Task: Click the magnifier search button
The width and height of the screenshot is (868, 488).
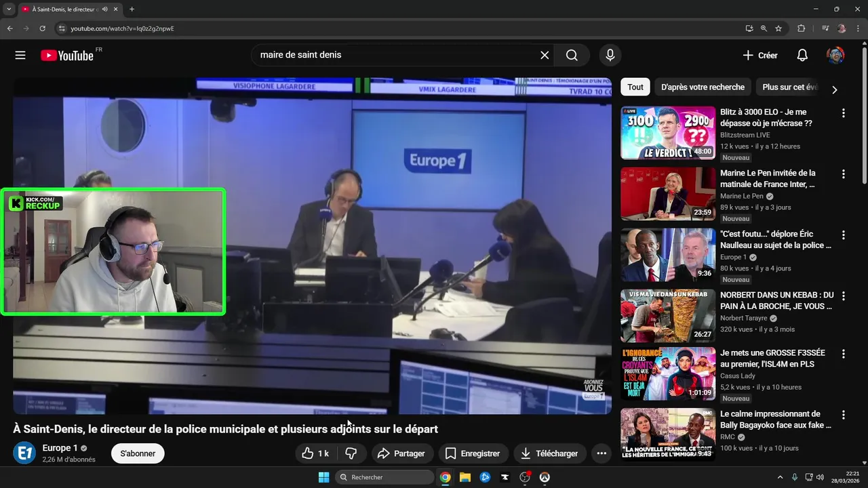Action: [572, 56]
